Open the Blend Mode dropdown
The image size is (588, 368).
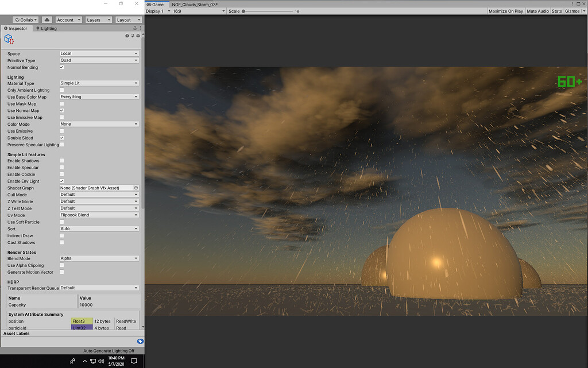click(99, 258)
